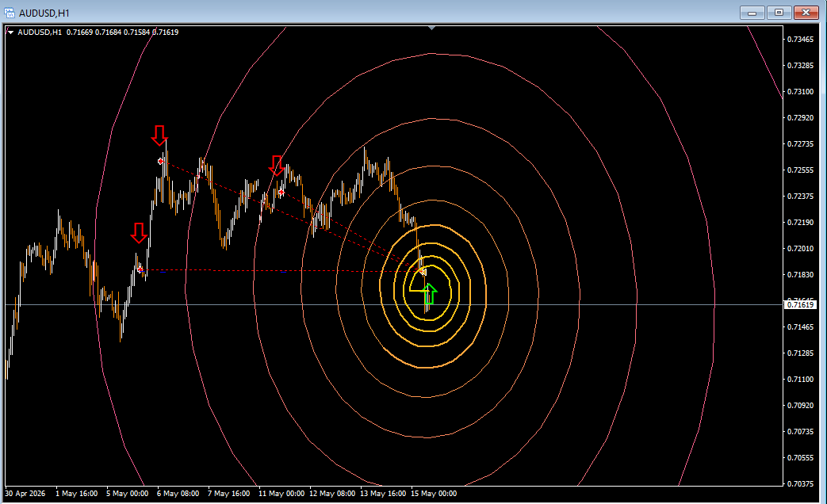
Task: Click price level 0.72555 on the axis
Action: tap(800, 170)
